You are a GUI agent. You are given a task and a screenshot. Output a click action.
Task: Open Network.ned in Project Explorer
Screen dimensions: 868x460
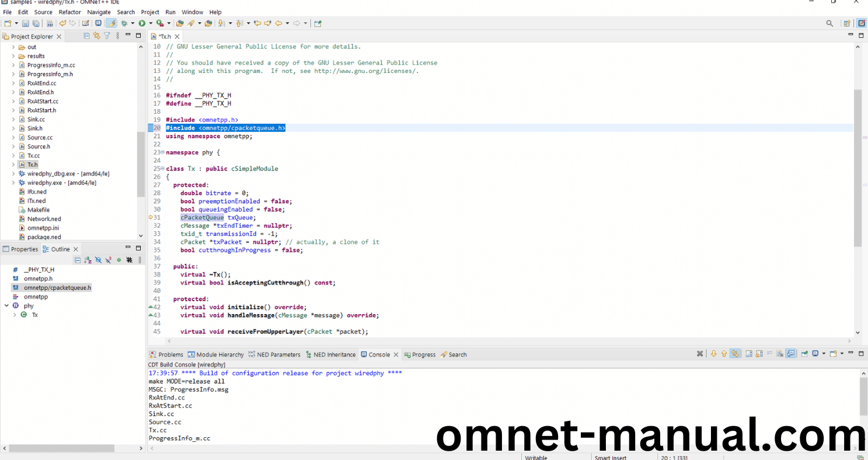44,219
